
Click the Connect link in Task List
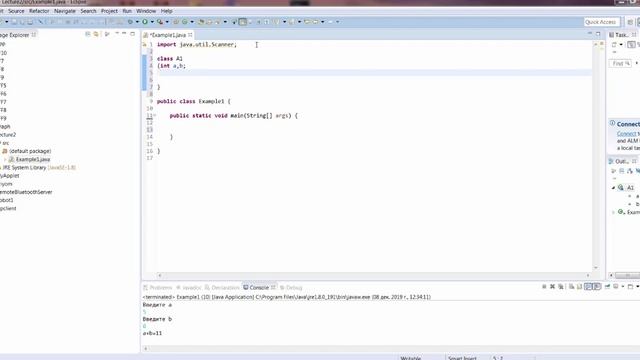626,133
